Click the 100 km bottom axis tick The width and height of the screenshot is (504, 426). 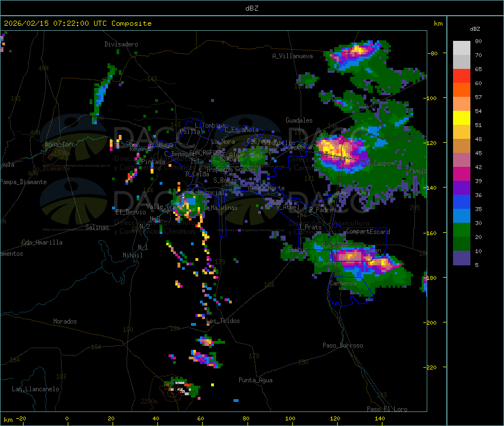tap(290, 419)
